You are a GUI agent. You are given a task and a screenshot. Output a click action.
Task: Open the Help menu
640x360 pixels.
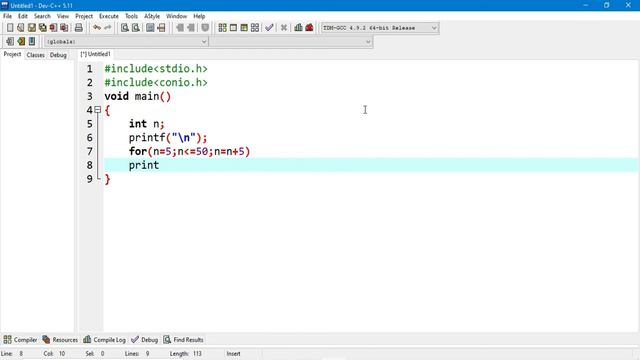pos(199,16)
